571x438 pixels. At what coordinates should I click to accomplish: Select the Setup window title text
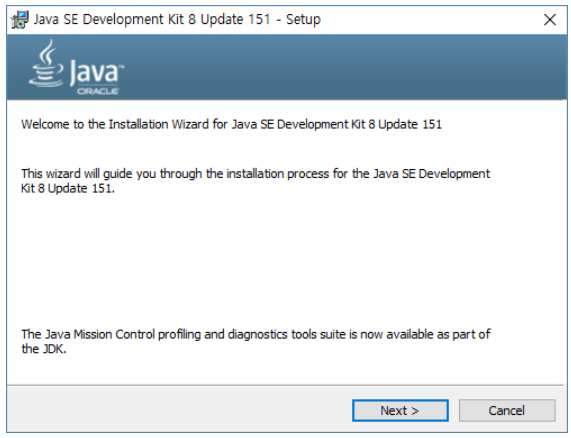point(177,19)
